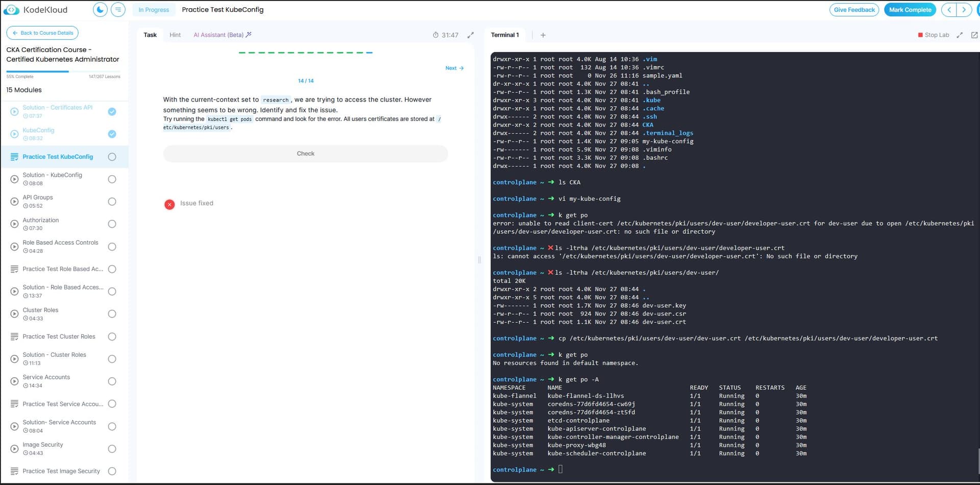Add a new terminal tab
This screenshot has height=485, width=980.
click(x=543, y=35)
